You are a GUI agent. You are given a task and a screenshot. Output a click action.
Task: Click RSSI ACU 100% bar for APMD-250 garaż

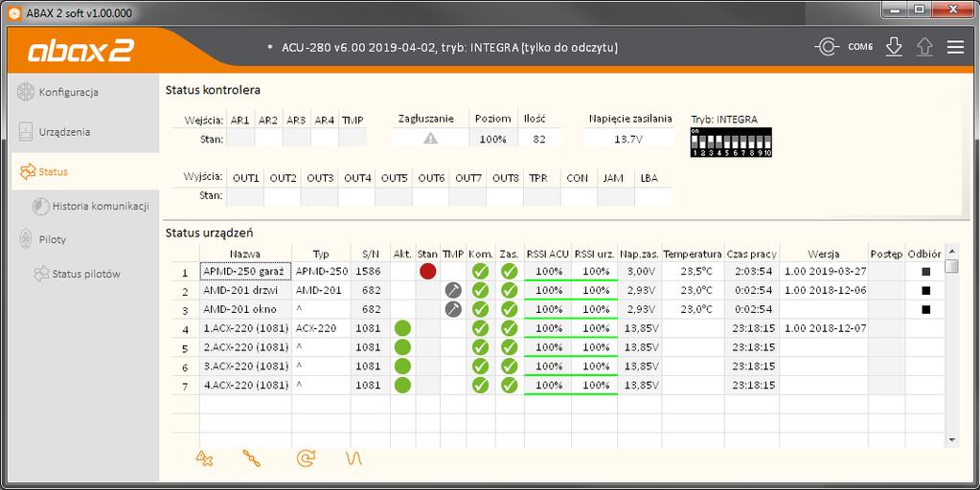(548, 272)
